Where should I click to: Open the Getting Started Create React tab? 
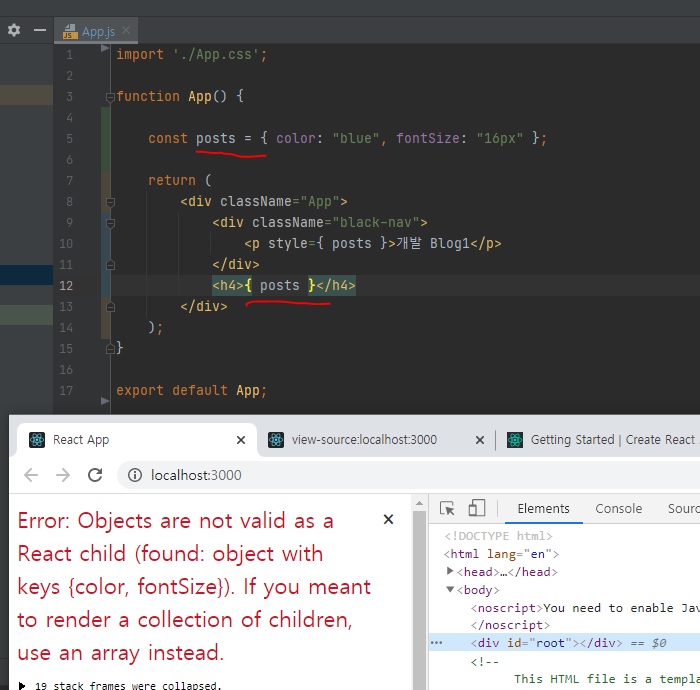coord(603,440)
